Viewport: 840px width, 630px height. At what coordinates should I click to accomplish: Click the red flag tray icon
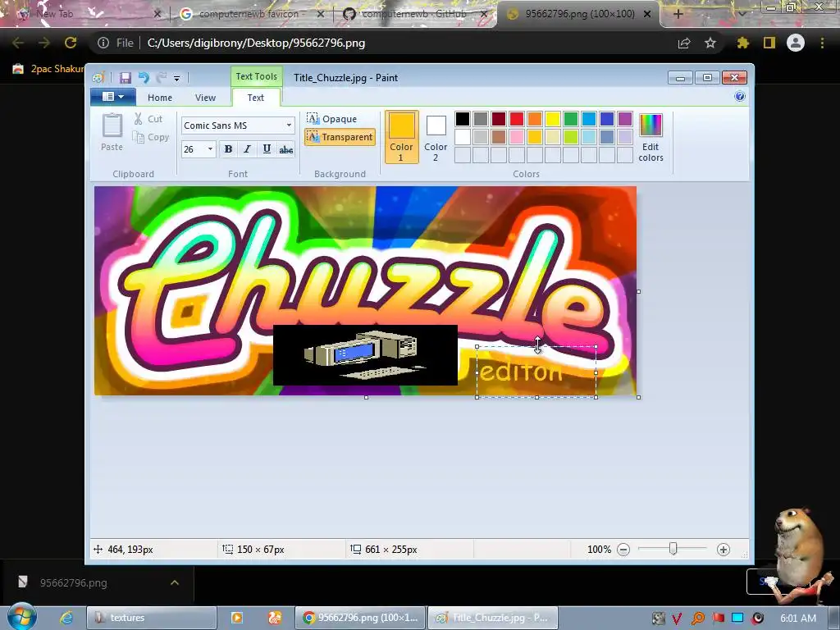(718, 619)
